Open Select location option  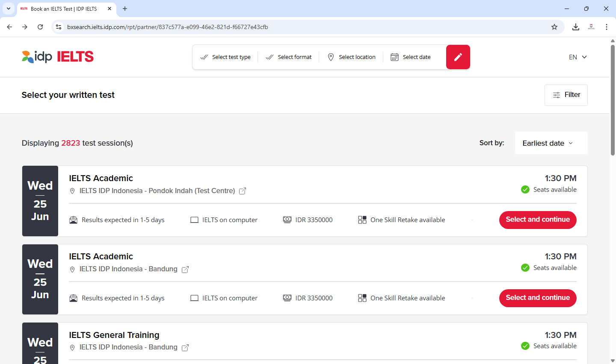pos(351,57)
